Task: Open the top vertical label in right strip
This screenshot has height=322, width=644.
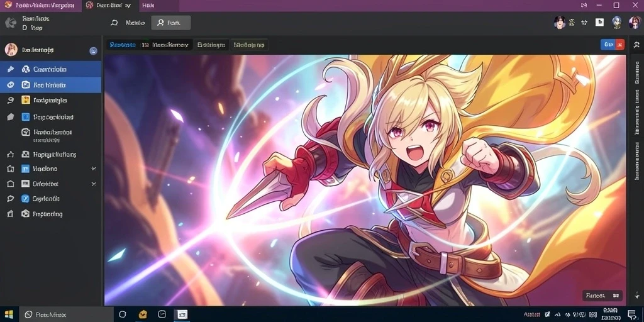Action: (x=637, y=73)
